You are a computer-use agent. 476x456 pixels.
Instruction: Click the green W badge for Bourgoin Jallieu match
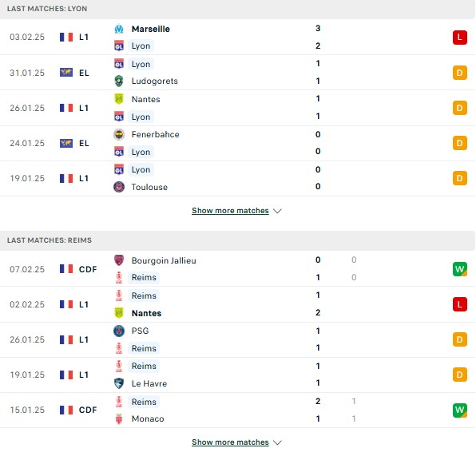click(x=459, y=269)
